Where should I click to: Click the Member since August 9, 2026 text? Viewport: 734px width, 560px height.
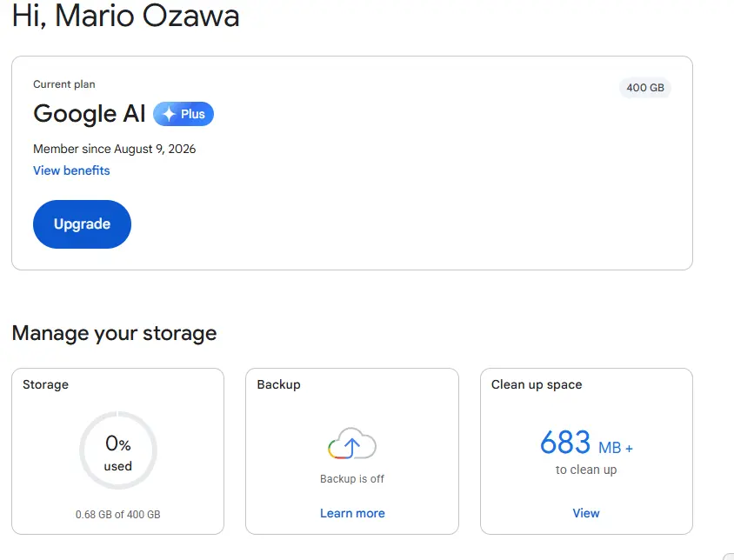pyautogui.click(x=114, y=149)
